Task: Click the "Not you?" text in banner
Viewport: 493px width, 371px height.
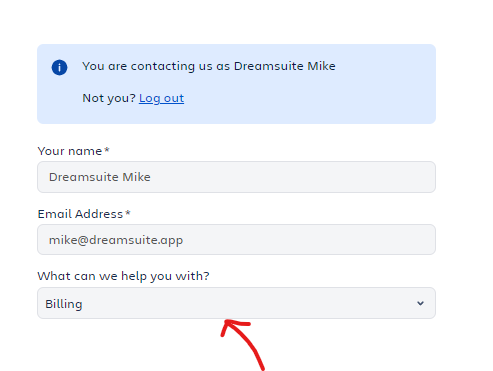Action: tap(109, 98)
